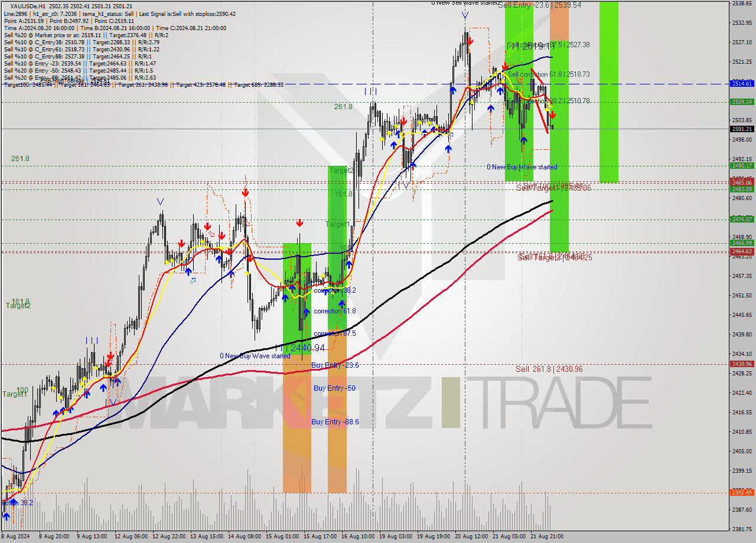Click the green 2474.07 price tag
This screenshot has height=543, width=756.
pos(742,219)
